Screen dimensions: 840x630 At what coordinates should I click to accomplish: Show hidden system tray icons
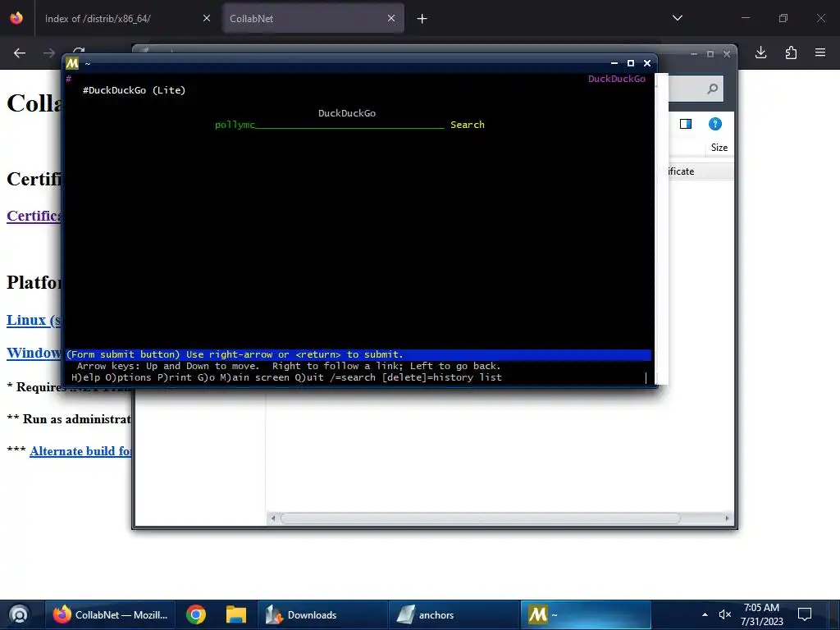pos(705,614)
